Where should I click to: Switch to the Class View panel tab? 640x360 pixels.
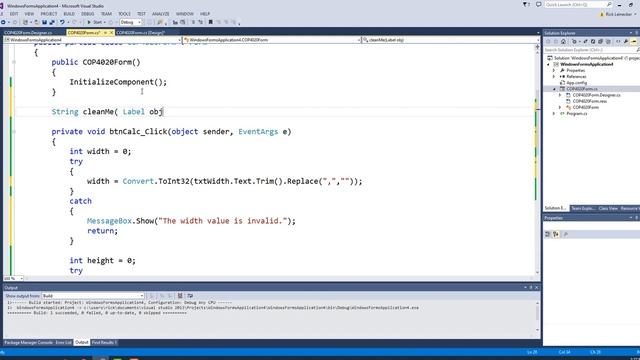pyautogui.click(x=608, y=208)
